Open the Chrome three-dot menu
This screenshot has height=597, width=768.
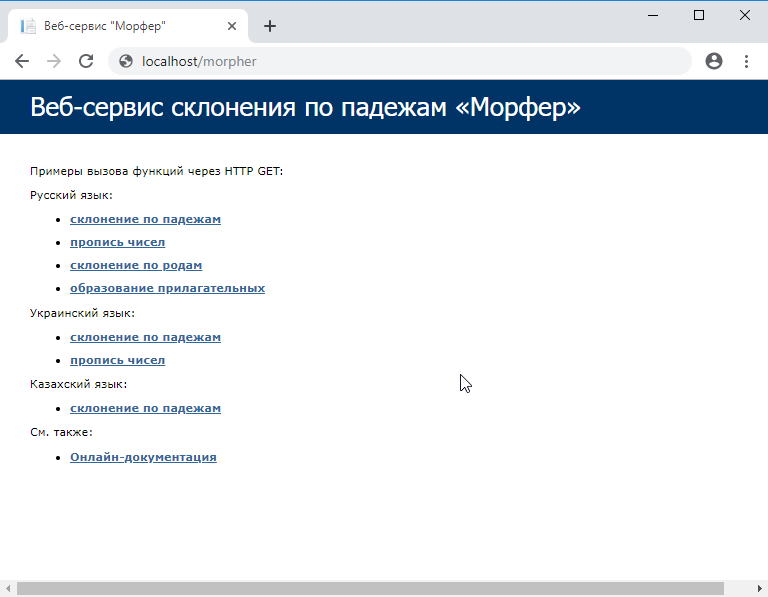(x=746, y=61)
